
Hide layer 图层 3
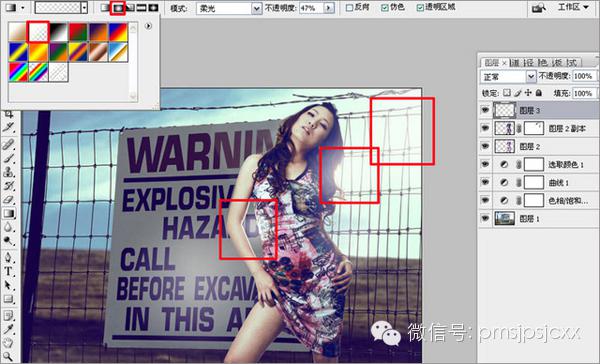click(485, 110)
